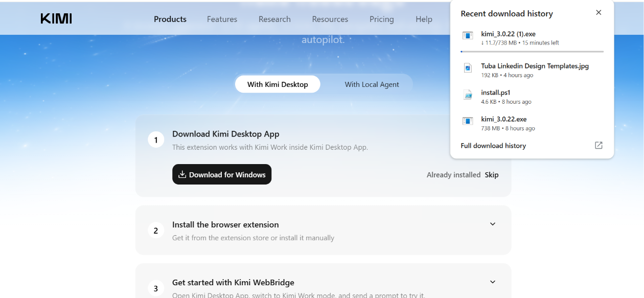Click the install.ps1 file icon
The height and width of the screenshot is (298, 644).
[x=468, y=94]
